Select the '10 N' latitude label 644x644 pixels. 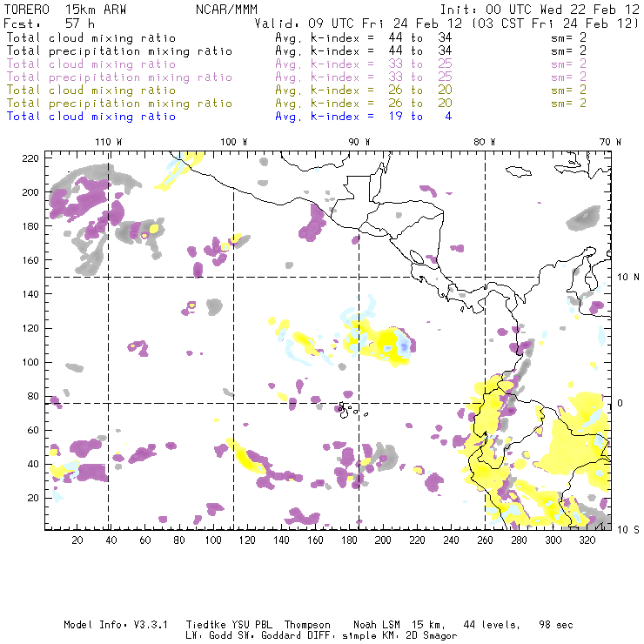pos(628,278)
